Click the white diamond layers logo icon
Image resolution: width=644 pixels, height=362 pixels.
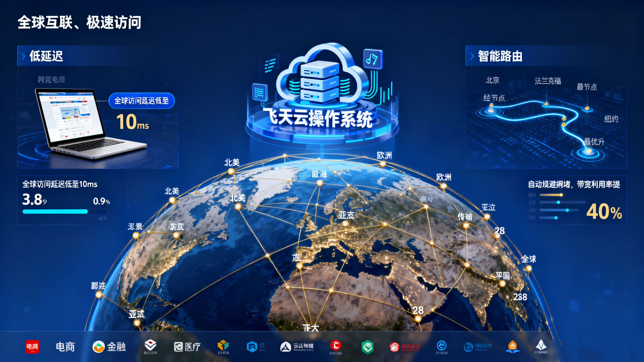click(151, 345)
